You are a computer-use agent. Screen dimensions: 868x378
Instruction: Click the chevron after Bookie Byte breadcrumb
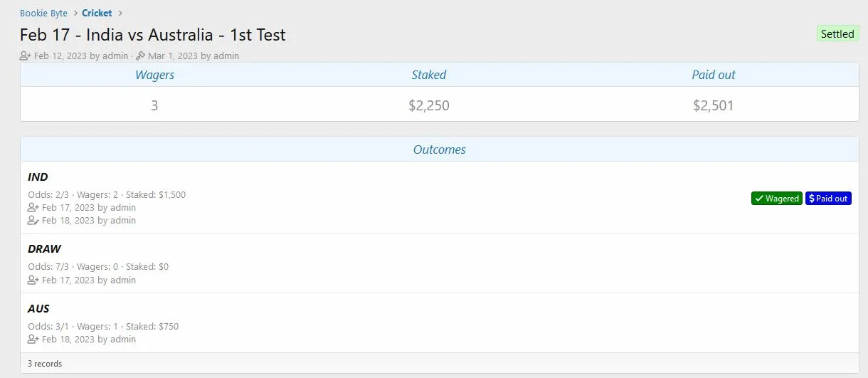coord(75,13)
